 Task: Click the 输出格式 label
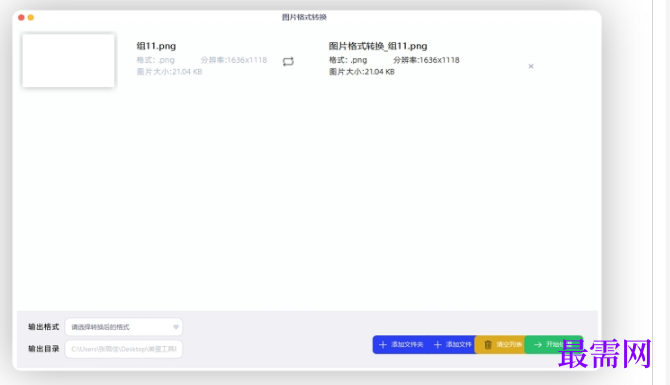(x=44, y=327)
